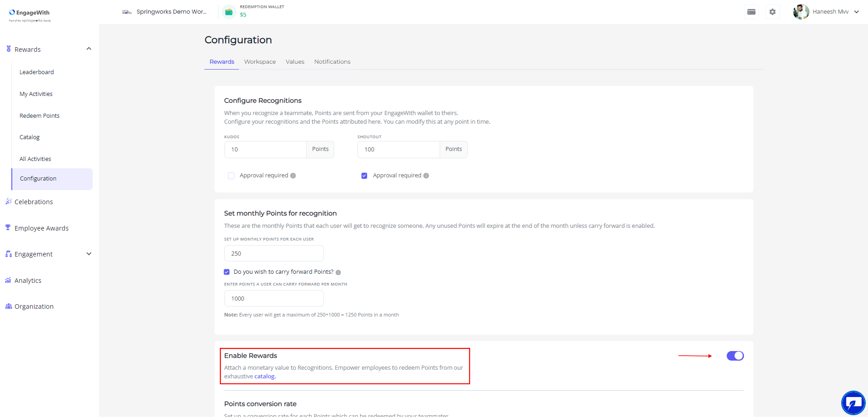Open Employee Awards section
Screen dimensions: 868x417
point(41,228)
